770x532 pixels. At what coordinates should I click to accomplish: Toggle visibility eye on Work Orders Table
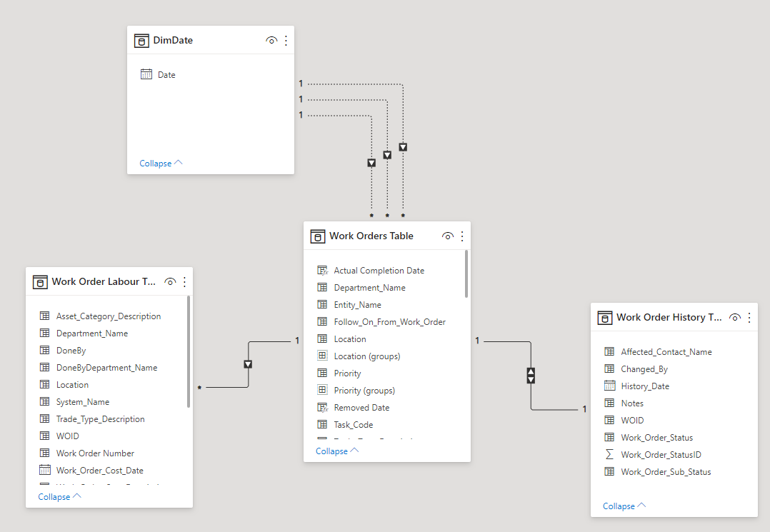click(x=448, y=236)
